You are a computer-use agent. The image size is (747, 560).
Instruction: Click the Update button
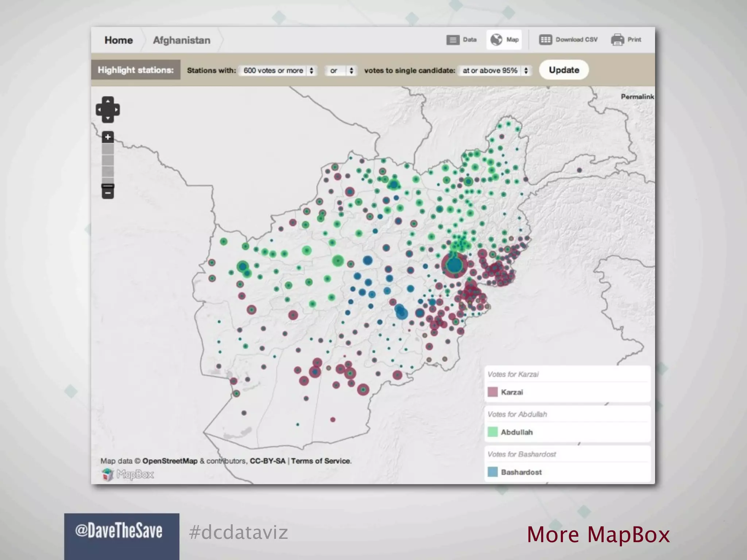tap(564, 70)
